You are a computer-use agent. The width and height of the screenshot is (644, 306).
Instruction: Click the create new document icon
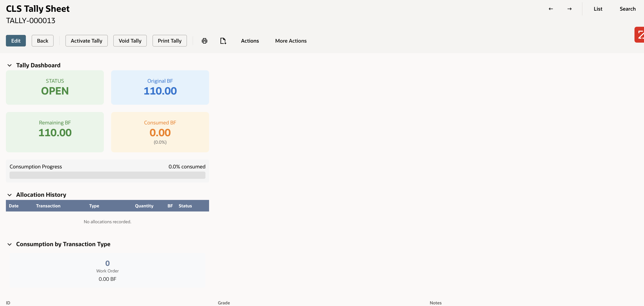(223, 41)
